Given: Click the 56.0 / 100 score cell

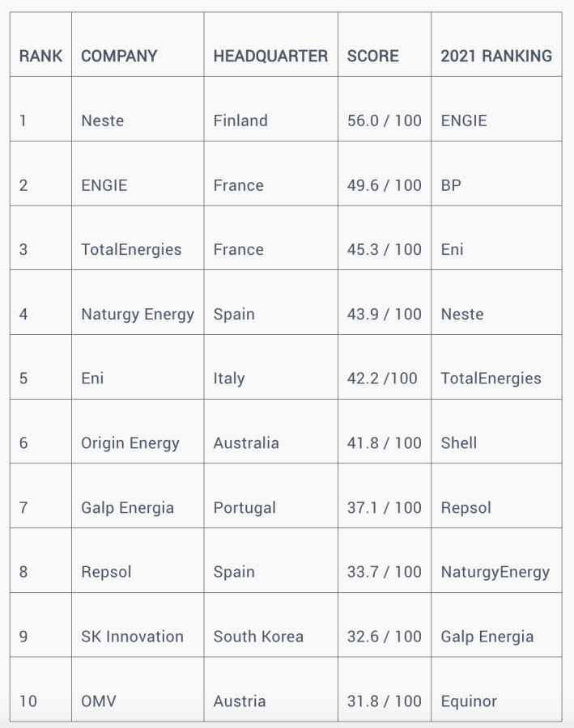Looking at the screenshot, I should point(385,121).
